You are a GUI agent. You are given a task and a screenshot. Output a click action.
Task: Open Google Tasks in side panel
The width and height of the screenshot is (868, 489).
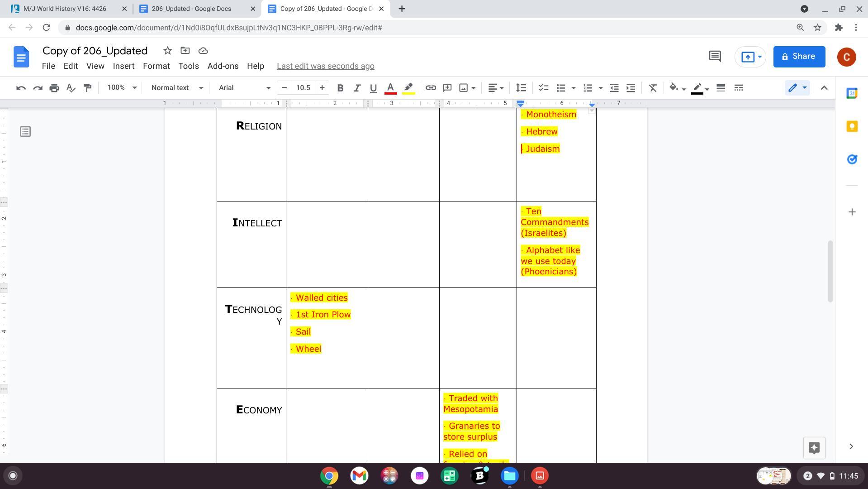coord(852,159)
